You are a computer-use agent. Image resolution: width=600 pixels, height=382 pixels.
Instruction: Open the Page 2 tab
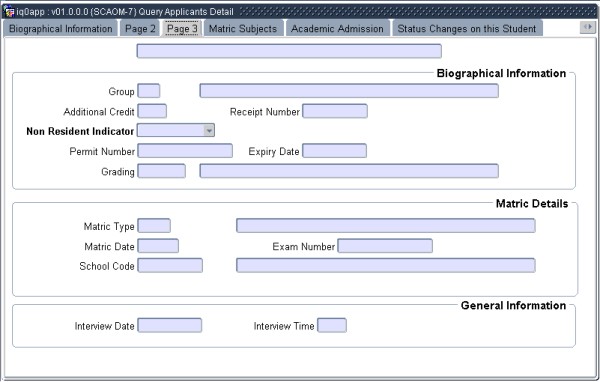coord(140,29)
